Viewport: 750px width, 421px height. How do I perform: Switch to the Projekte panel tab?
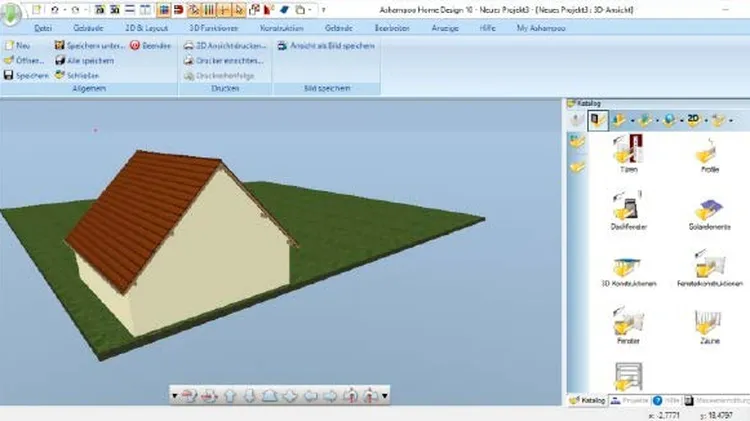pyautogui.click(x=635, y=400)
